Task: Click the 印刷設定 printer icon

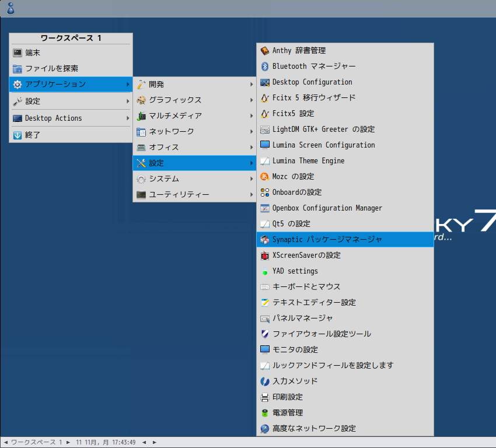Action: (265, 397)
